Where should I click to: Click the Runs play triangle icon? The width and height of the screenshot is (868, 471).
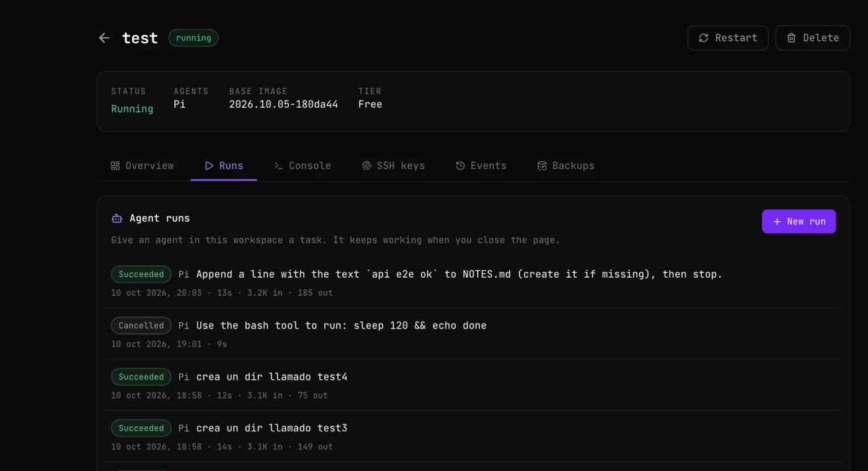pyautogui.click(x=210, y=165)
